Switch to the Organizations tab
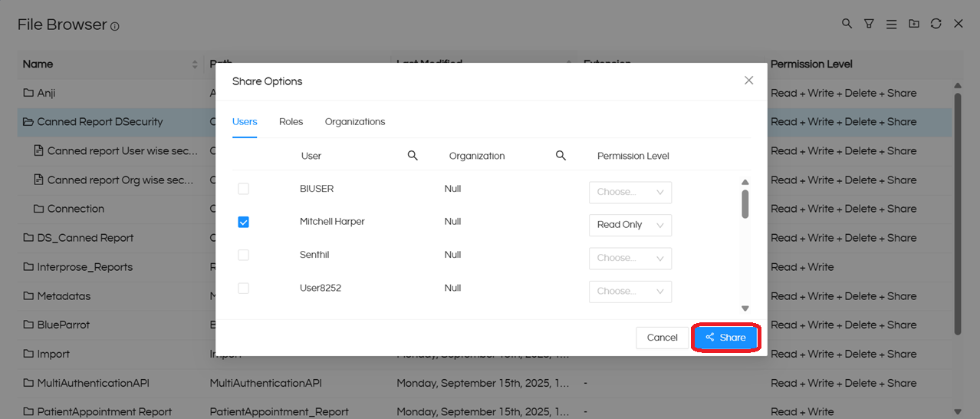Screen dimensions: 980x419 tap(354, 122)
